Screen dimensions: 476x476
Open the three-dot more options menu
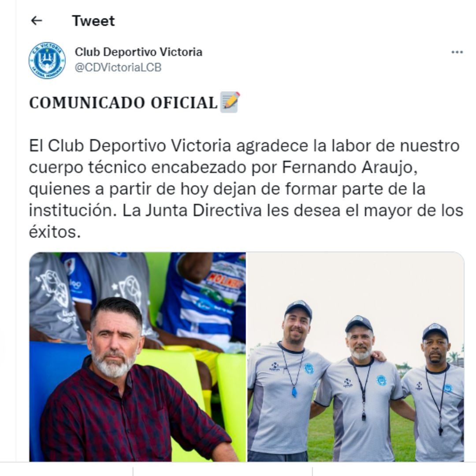coord(457,52)
